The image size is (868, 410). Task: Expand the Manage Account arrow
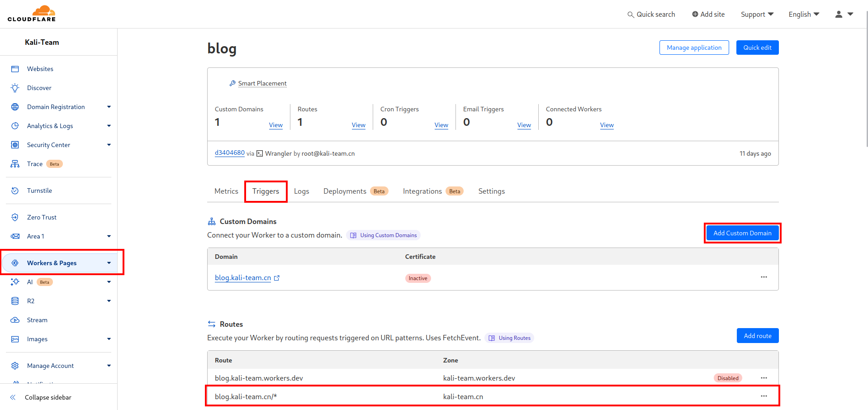coord(109,366)
